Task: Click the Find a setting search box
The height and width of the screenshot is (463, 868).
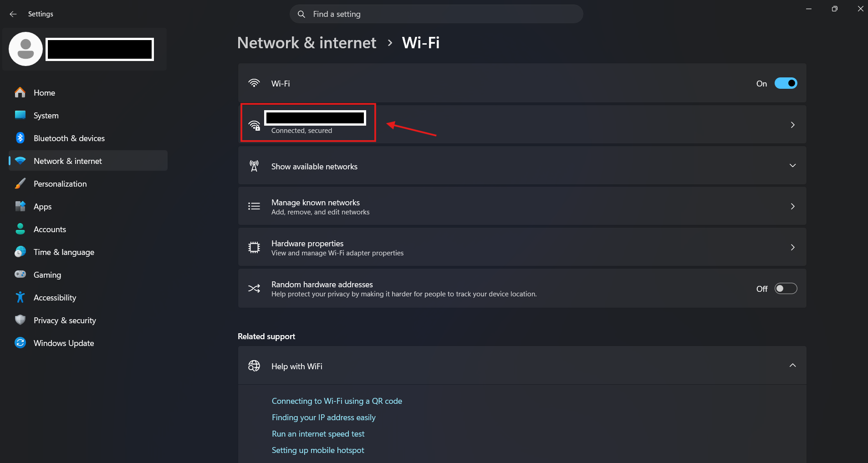Action: pos(436,14)
